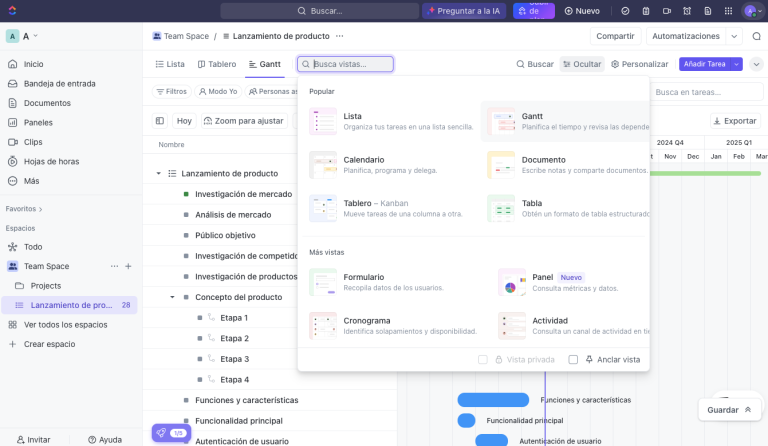The width and height of the screenshot is (768, 446).
Task: Switch to the Lista tab
Action: tap(169, 64)
